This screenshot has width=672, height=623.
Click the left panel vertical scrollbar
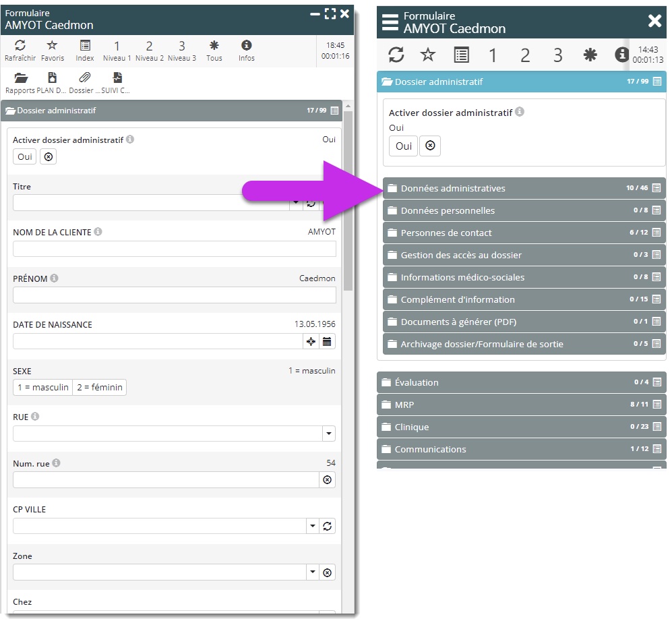(348, 202)
